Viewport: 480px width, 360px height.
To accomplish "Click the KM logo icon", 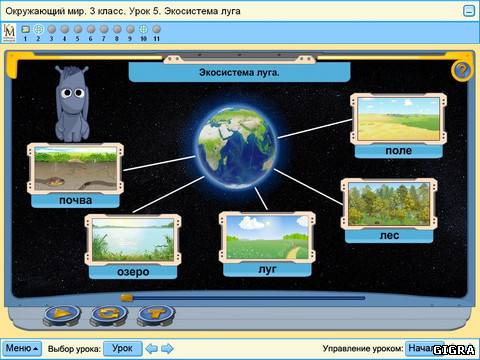I will 9,33.
